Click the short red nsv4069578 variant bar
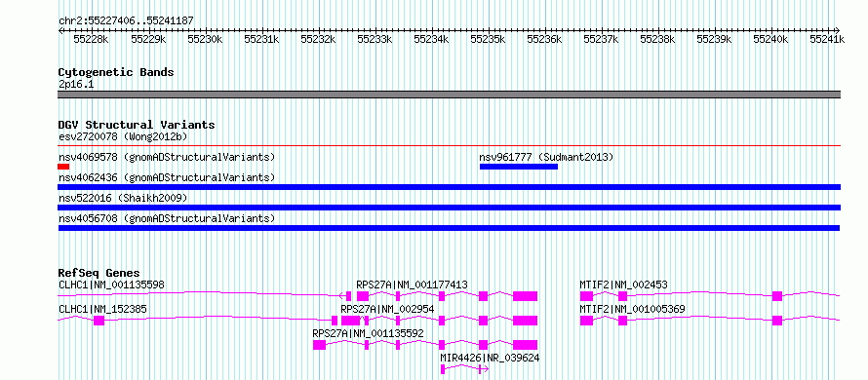The width and height of the screenshot is (868, 380). [x=63, y=167]
